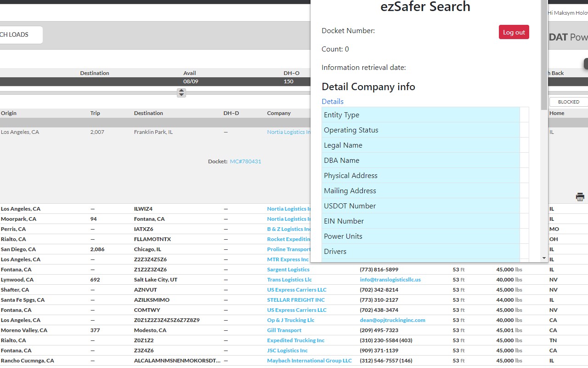
Task: Click the down arrow on the panel resize stepper
Action: click(181, 95)
